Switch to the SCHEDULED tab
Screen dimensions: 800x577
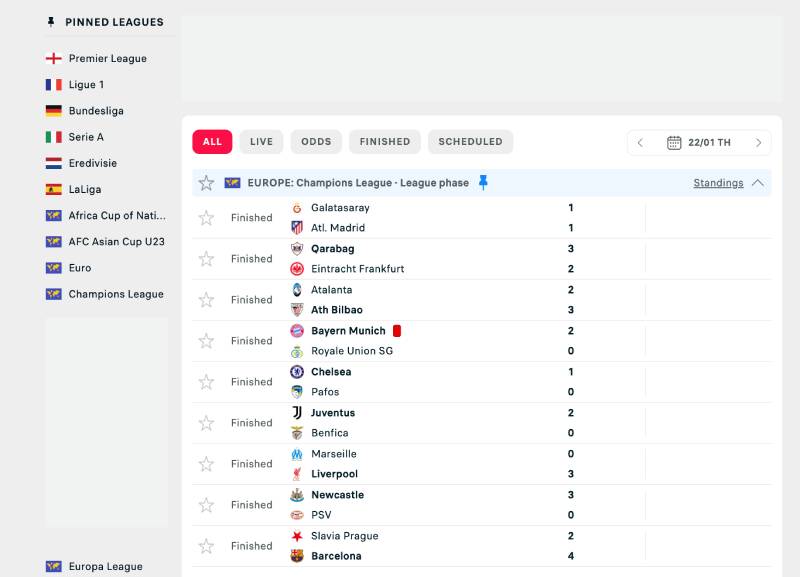point(470,142)
